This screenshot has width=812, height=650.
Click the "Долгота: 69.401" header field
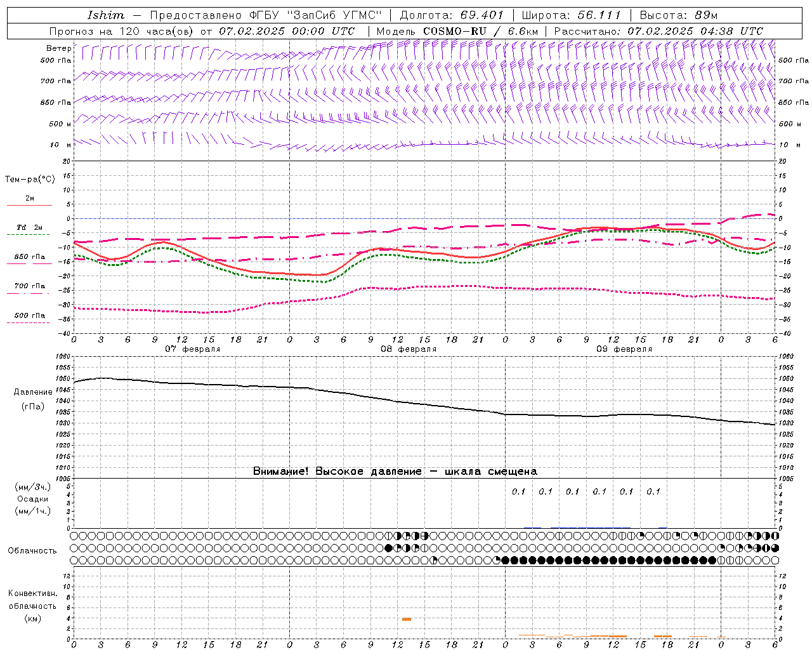451,15
